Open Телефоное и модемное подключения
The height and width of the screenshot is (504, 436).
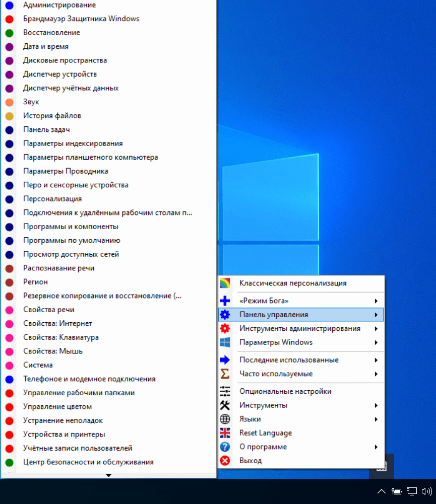(x=108, y=379)
